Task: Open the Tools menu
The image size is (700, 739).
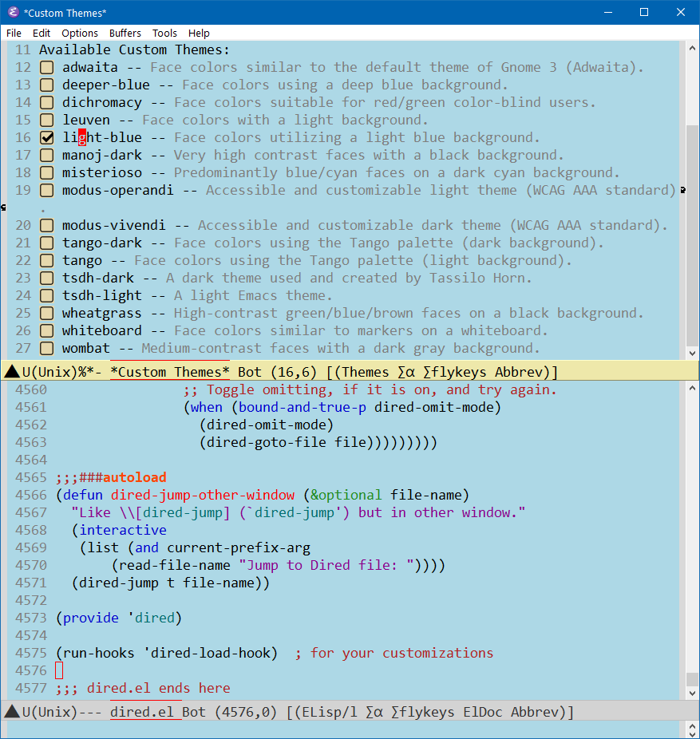Action: pos(164,33)
